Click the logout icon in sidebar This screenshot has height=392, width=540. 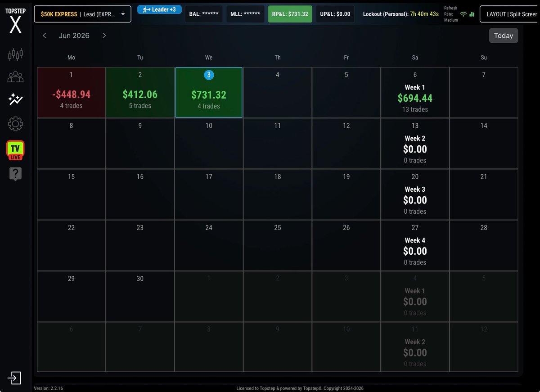coord(14,378)
